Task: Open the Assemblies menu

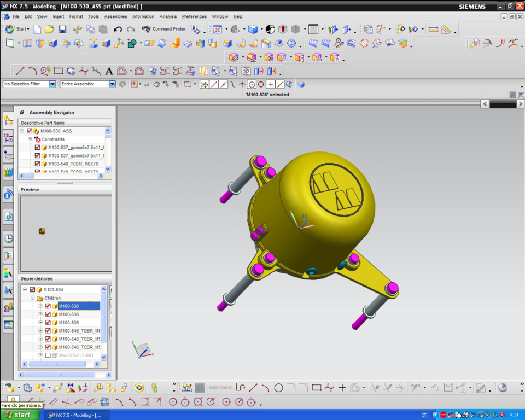Action: point(115,17)
